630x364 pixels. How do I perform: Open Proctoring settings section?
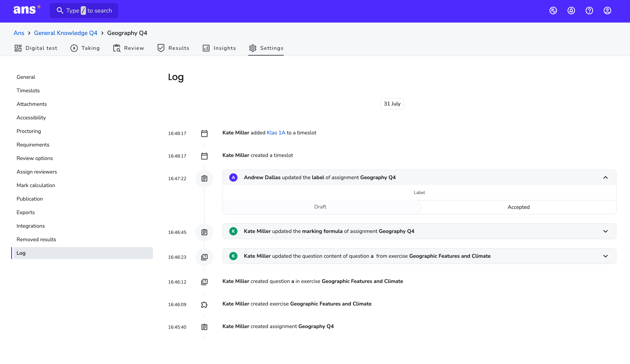(x=29, y=131)
